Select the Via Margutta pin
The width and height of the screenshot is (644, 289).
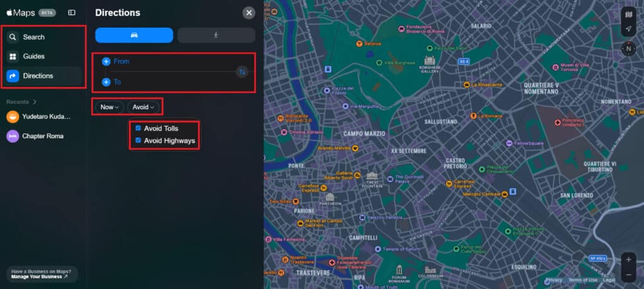[346, 106]
